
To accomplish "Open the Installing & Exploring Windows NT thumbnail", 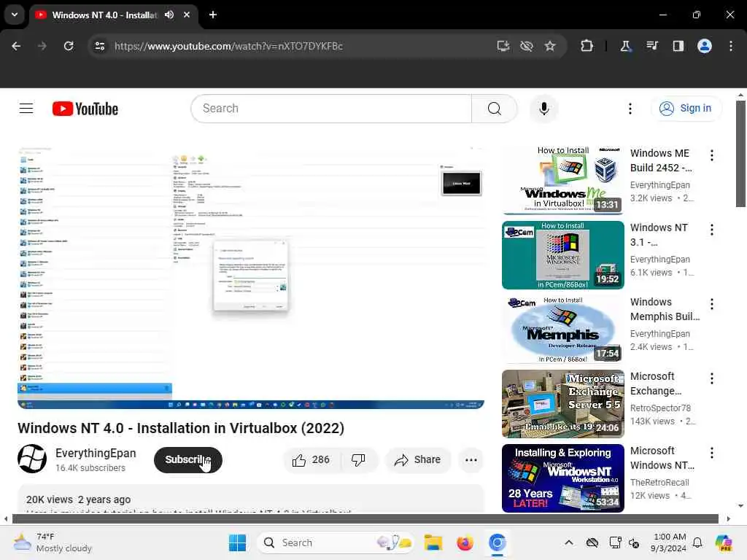I will point(563,478).
